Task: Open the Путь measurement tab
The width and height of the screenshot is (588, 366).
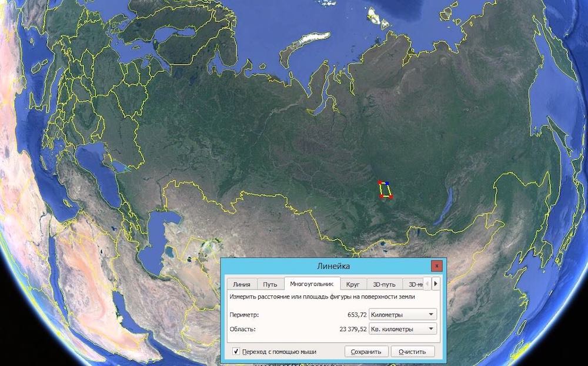Action: pyautogui.click(x=270, y=284)
